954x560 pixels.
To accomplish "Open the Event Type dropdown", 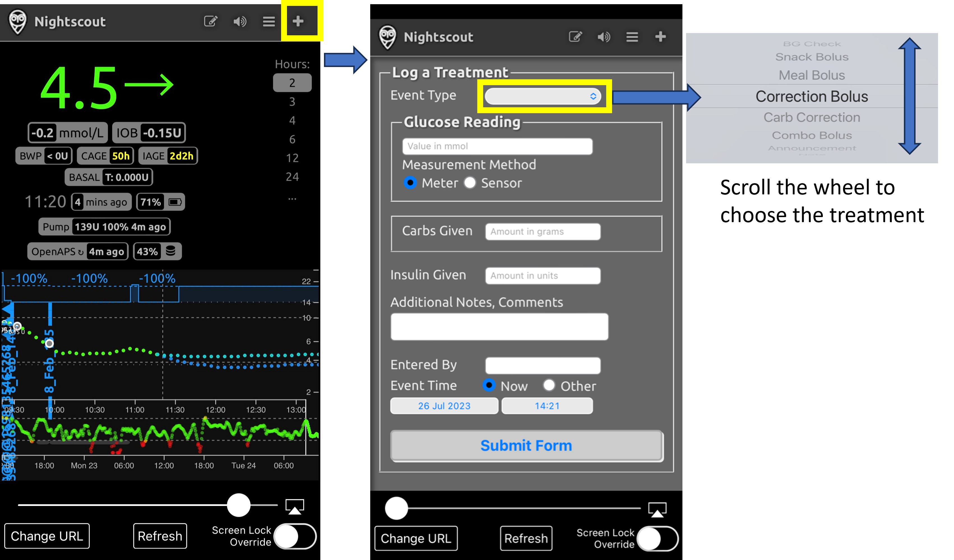I will pyautogui.click(x=543, y=96).
